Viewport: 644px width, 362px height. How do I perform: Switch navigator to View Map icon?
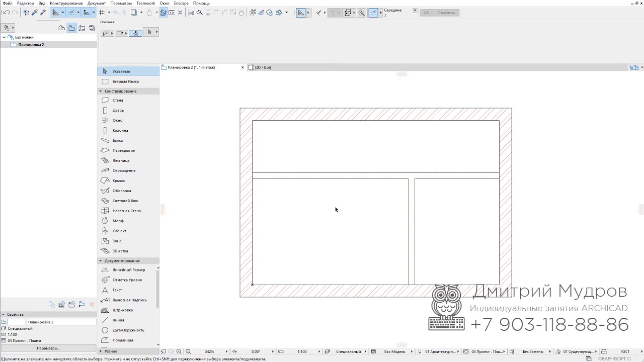point(72,28)
